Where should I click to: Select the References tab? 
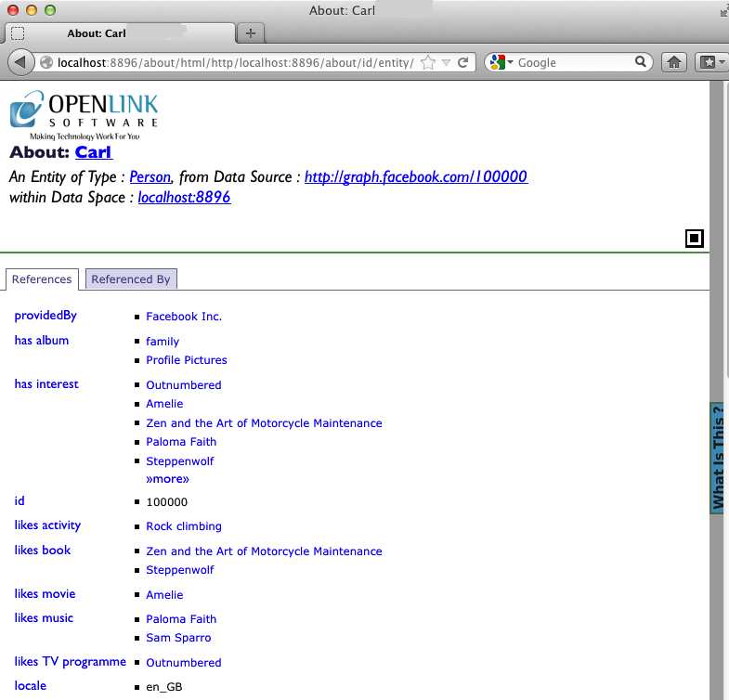42,279
